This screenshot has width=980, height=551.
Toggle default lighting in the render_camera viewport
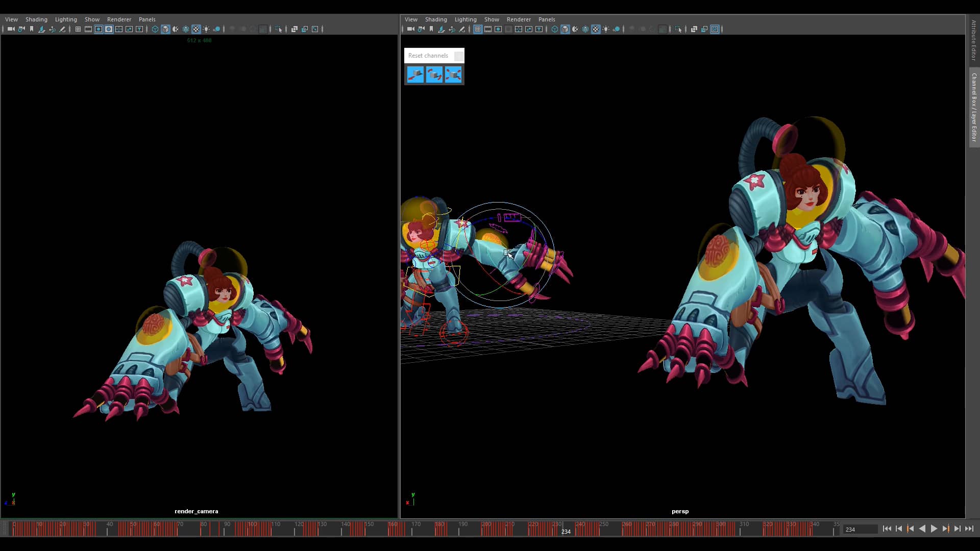coord(207,29)
